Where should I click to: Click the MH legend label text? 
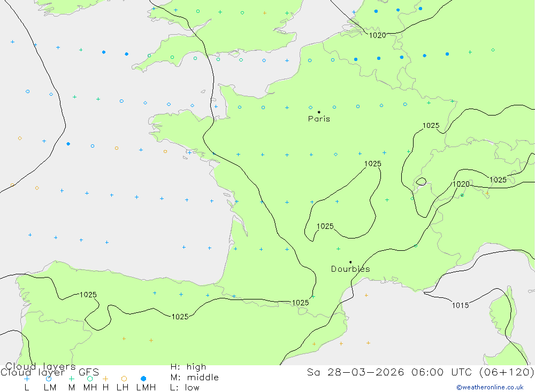(x=90, y=388)
